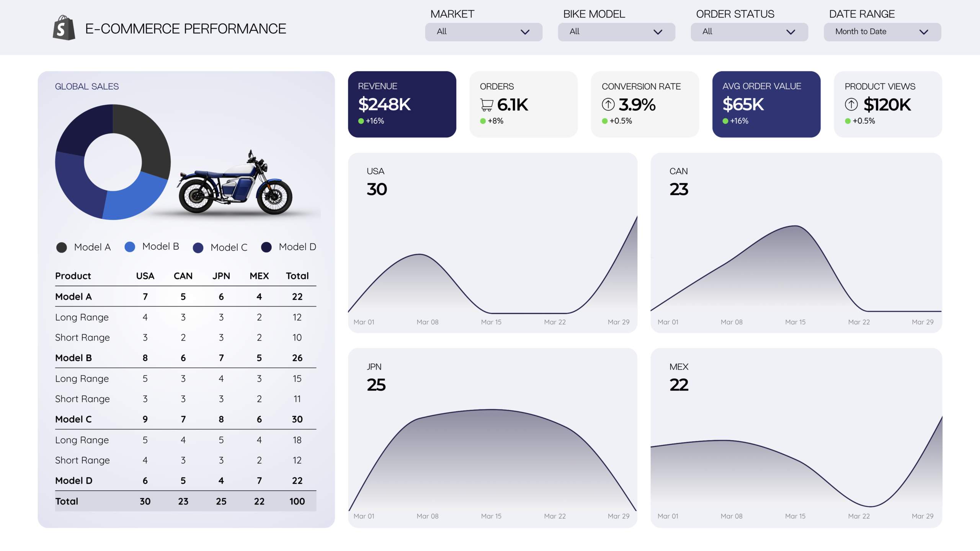Click the Shopify bag logo icon
The width and height of the screenshot is (980, 551).
[64, 28]
